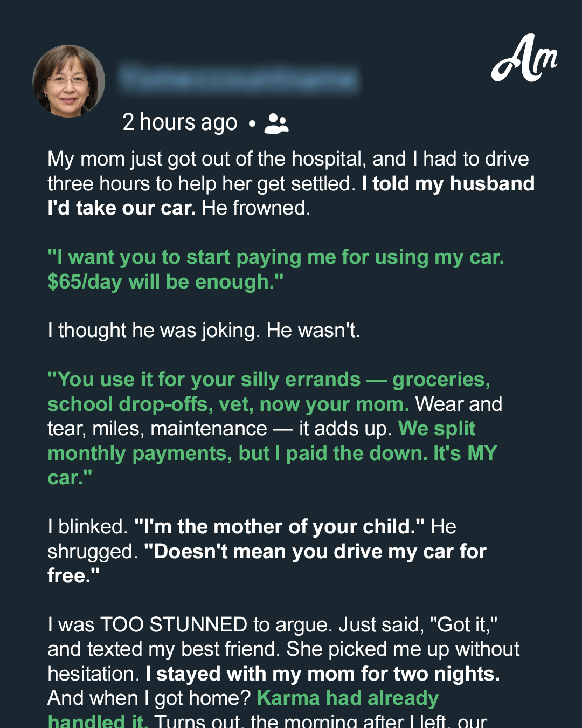Click the dot separator beside the timestamp
This screenshot has width=582, height=728.
[252, 124]
